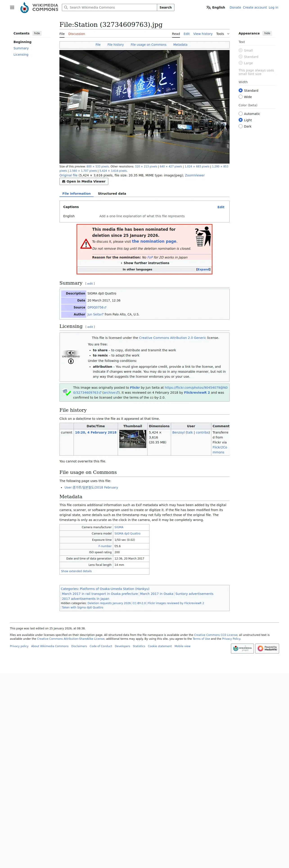
Task: Click the Wikimedia Commons logo
Action: [x=39, y=7]
